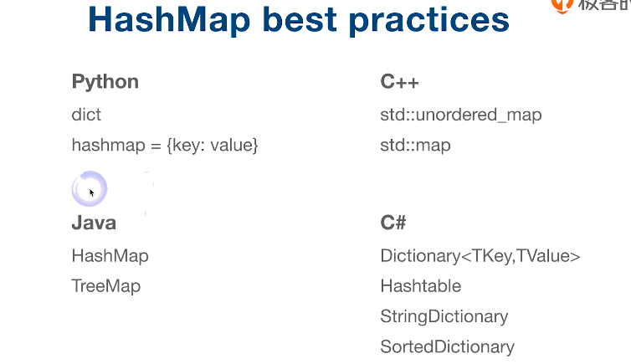Click the Java heading

94,223
